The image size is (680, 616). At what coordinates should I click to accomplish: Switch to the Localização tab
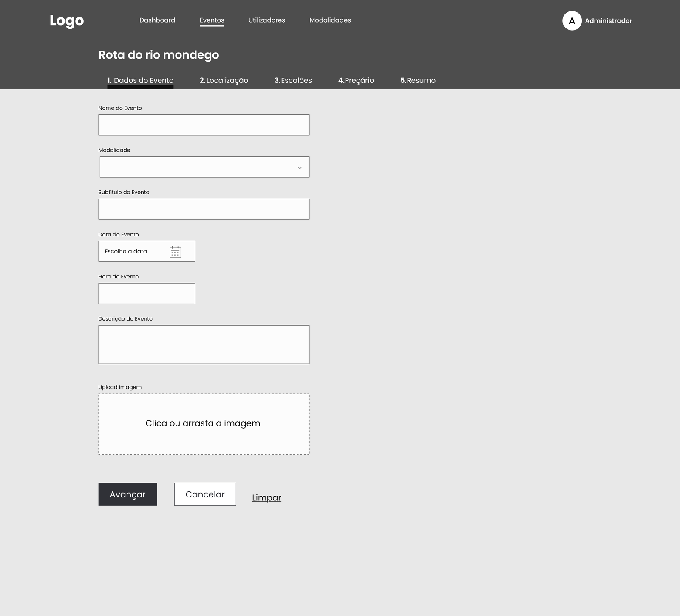pos(224,80)
